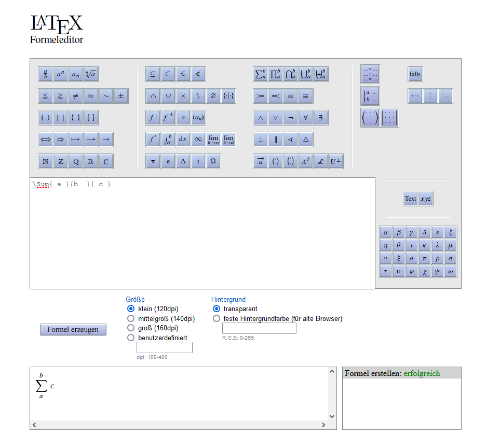Insert a fraction template
Viewport: 500px width, 433px height.
(45, 74)
